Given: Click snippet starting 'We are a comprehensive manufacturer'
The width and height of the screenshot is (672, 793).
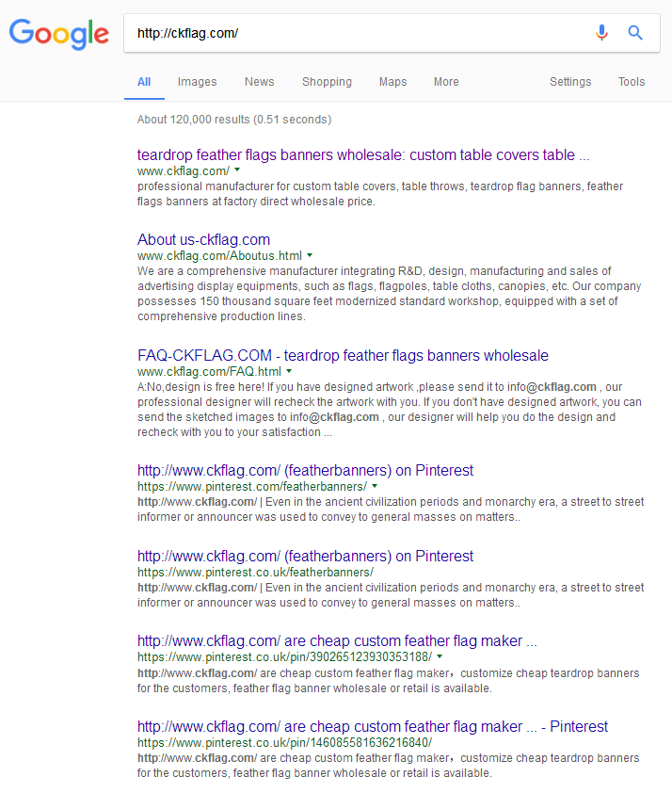Looking at the screenshot, I should pos(389,294).
